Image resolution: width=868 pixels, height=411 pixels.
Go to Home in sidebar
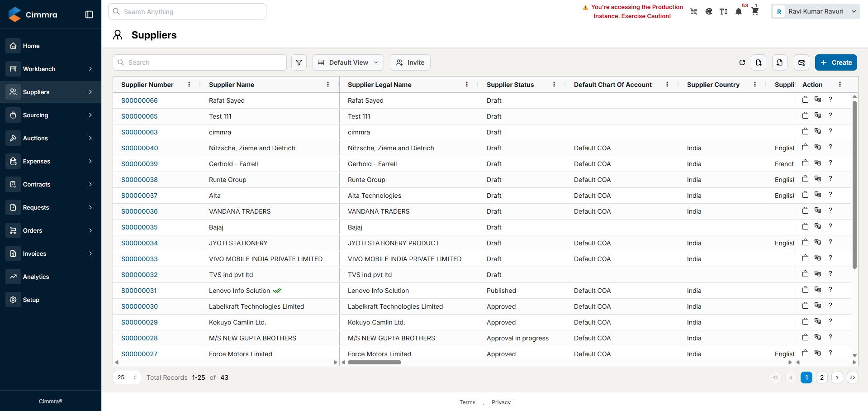51,46
